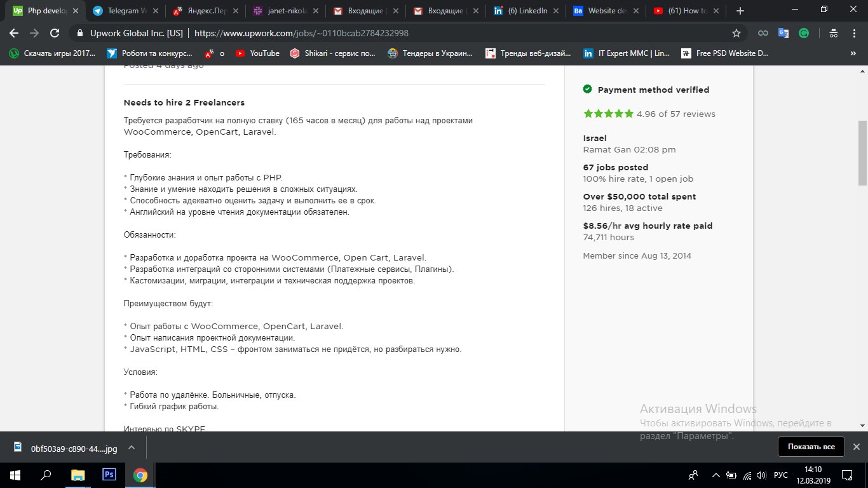Viewport: 868px width, 488px height.
Task: Open the Grammarly extension icon
Action: 804,33
